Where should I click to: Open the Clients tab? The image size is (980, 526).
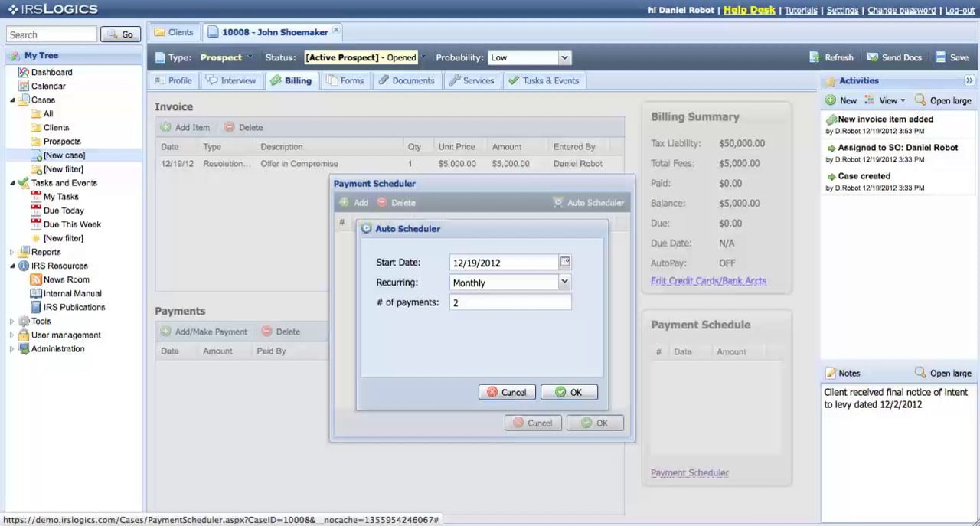pos(174,32)
